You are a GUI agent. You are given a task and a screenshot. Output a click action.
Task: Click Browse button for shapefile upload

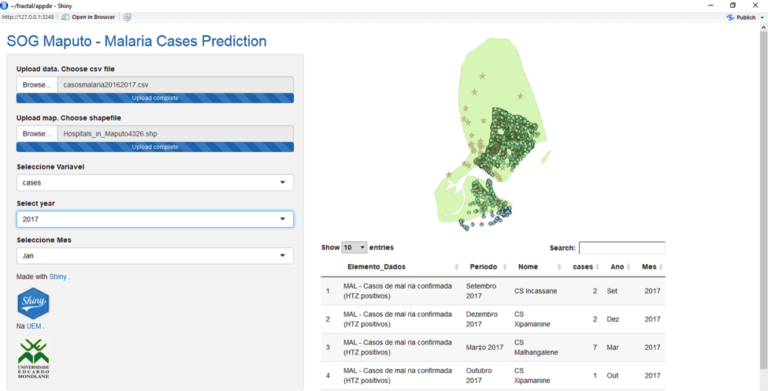pos(37,134)
